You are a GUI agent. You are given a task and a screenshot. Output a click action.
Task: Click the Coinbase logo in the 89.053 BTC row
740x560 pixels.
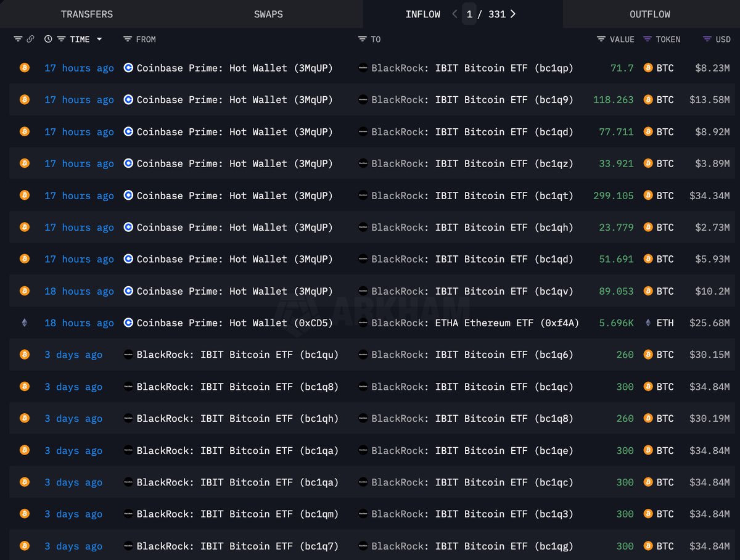coord(128,291)
